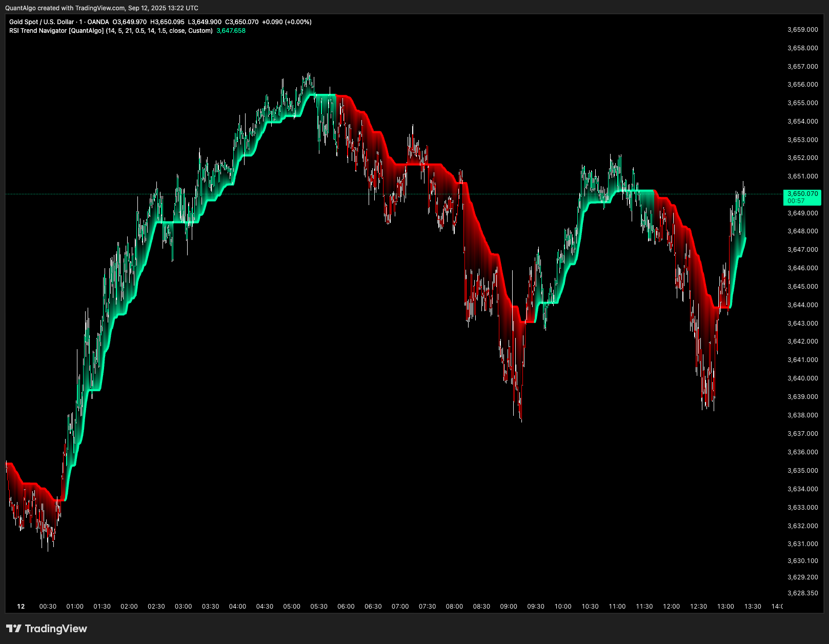This screenshot has width=829, height=644.
Task: Click price axis label 3,657.000
Action: [x=803, y=67]
